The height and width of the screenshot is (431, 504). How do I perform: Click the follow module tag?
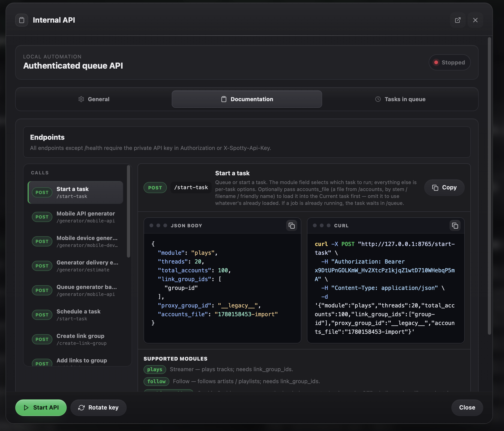[156, 381]
